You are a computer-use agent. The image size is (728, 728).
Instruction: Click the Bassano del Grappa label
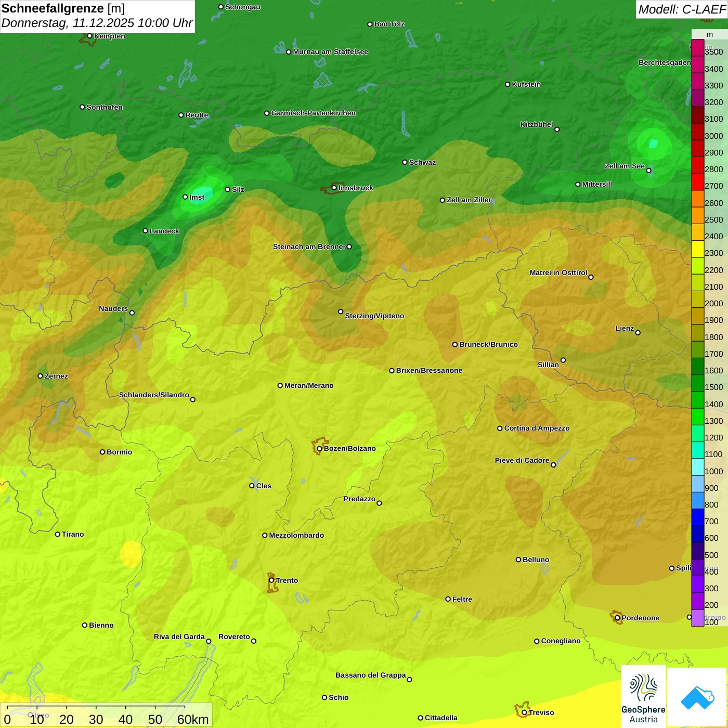(x=371, y=675)
